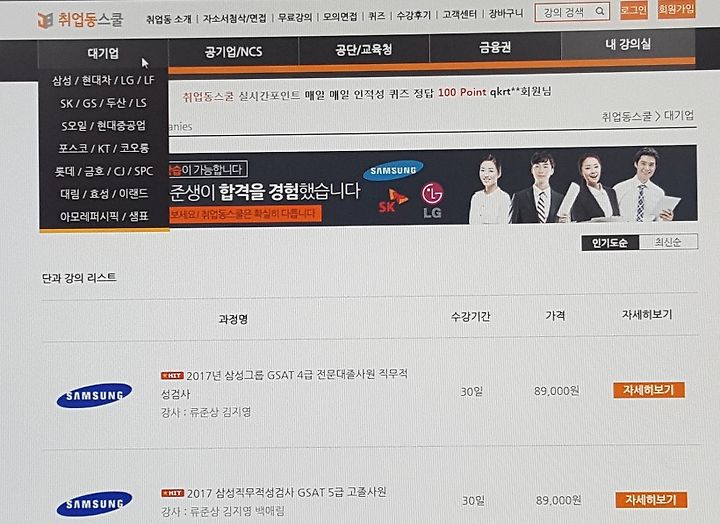Open the 공기업/NCS tab
Image resolution: width=720 pixels, height=524 pixels.
233,51
